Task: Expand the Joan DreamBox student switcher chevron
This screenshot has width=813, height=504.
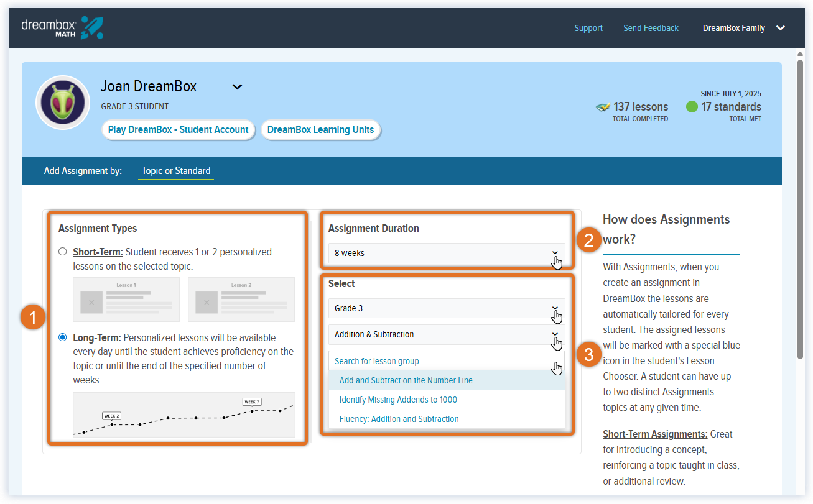Action: pyautogui.click(x=237, y=87)
